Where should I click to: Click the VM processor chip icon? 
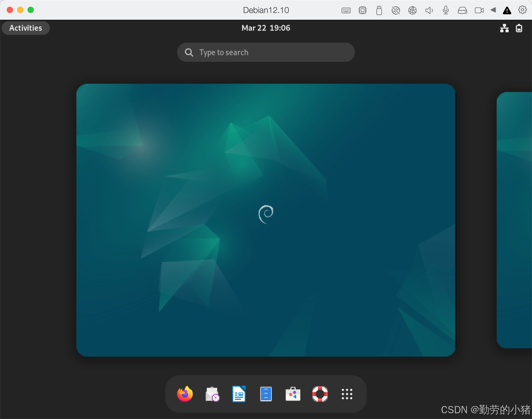(x=363, y=10)
